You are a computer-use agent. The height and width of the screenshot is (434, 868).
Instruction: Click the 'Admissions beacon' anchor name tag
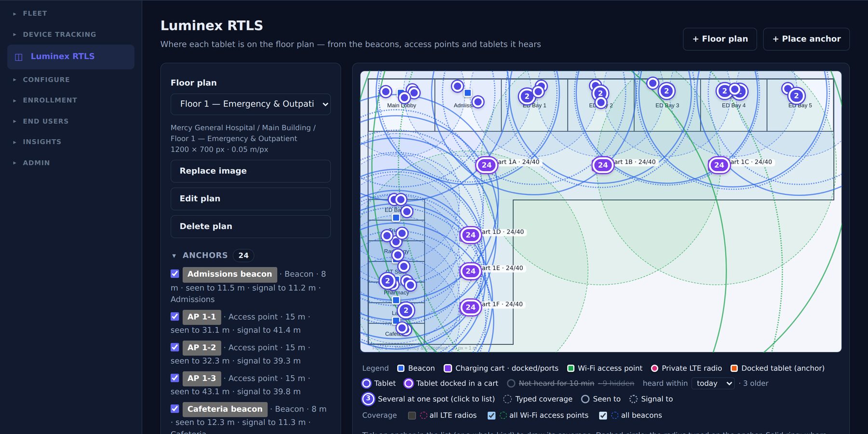[230, 274]
